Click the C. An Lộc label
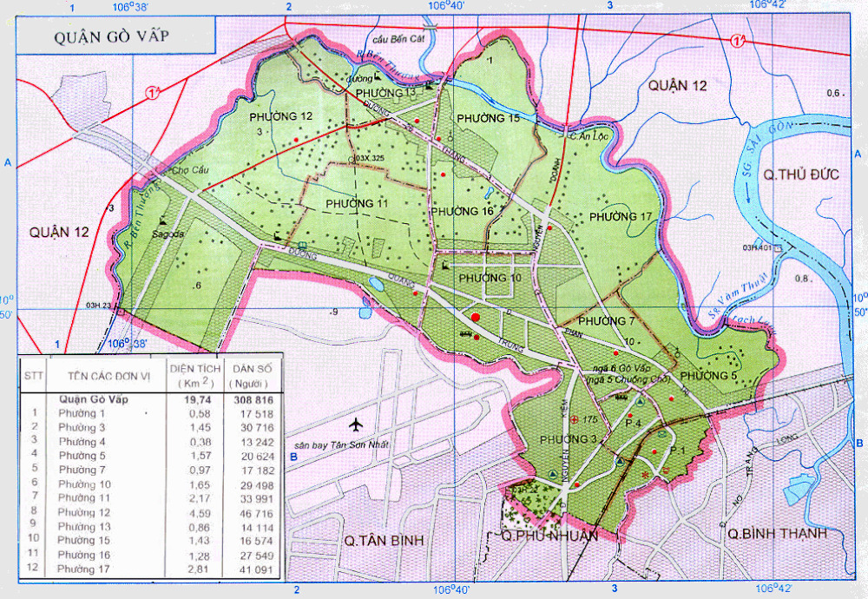The height and width of the screenshot is (599, 868). click(589, 135)
